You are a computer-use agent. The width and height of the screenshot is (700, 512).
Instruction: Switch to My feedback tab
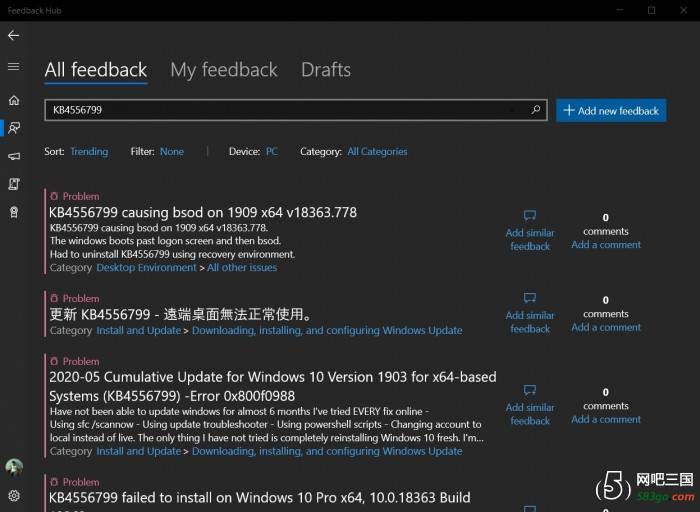[x=224, y=70]
